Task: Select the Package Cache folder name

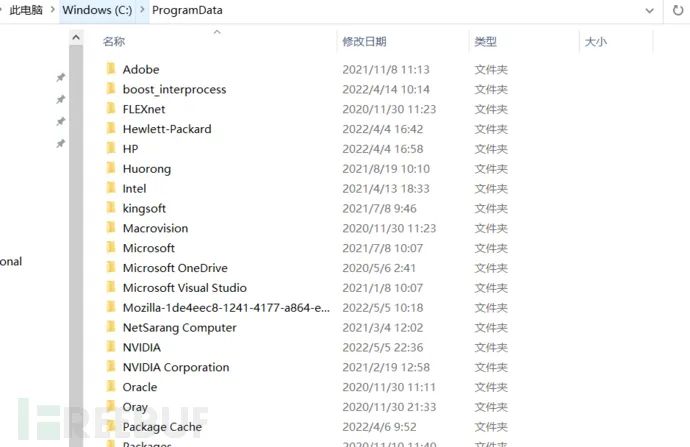Action: (x=162, y=427)
